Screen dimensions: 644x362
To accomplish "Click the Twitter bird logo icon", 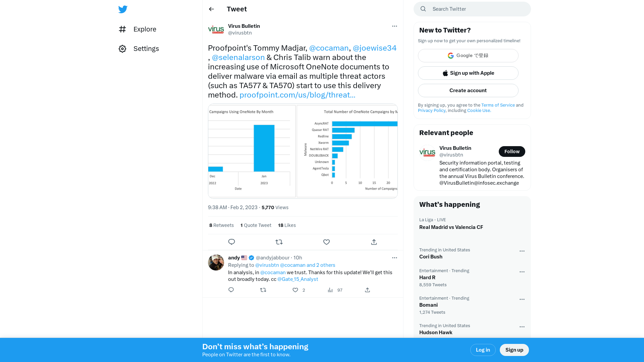I will [123, 9].
